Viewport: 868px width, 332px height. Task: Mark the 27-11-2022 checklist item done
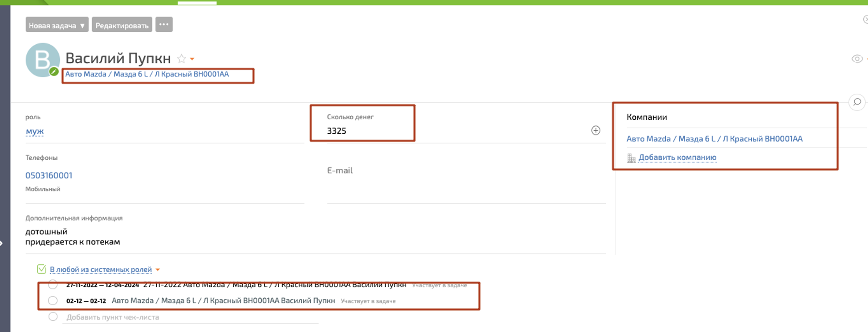tap(53, 285)
